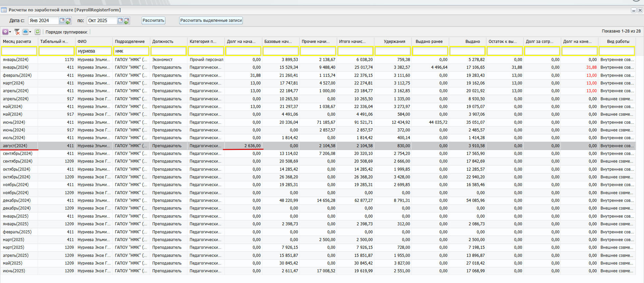Refresh the table with the green arrows icon

tap(38, 32)
